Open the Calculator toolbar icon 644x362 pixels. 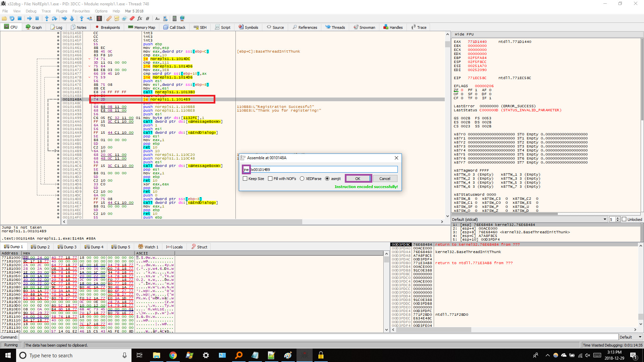coord(174,18)
